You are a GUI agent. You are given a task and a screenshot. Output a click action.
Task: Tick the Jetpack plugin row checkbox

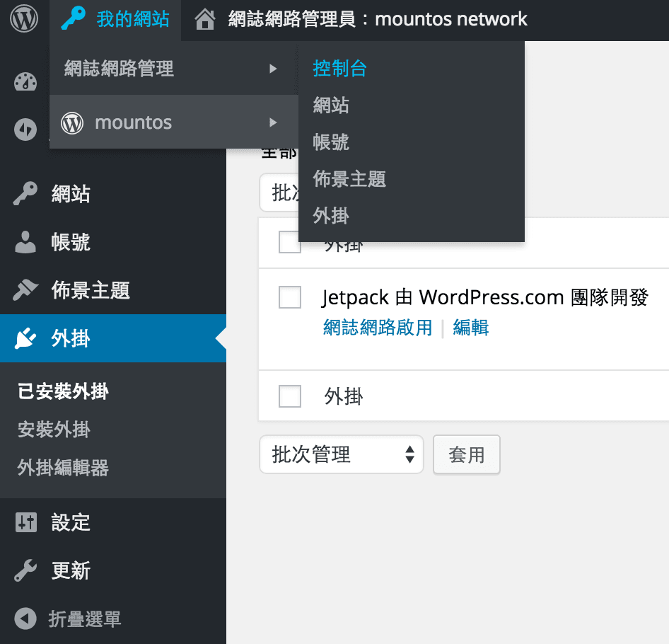coord(290,297)
